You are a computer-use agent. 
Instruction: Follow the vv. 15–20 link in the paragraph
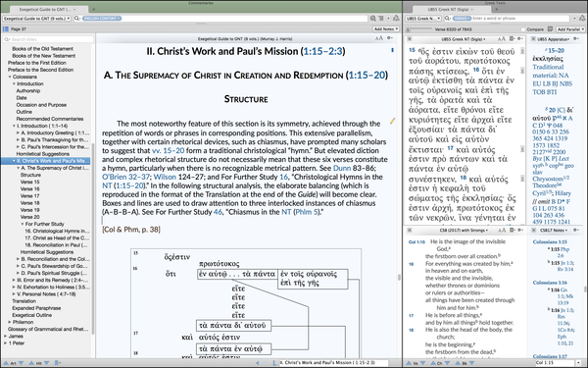168,150
